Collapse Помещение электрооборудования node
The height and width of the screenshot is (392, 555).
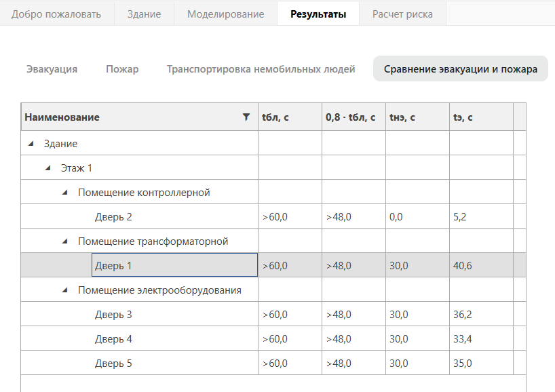[64, 290]
